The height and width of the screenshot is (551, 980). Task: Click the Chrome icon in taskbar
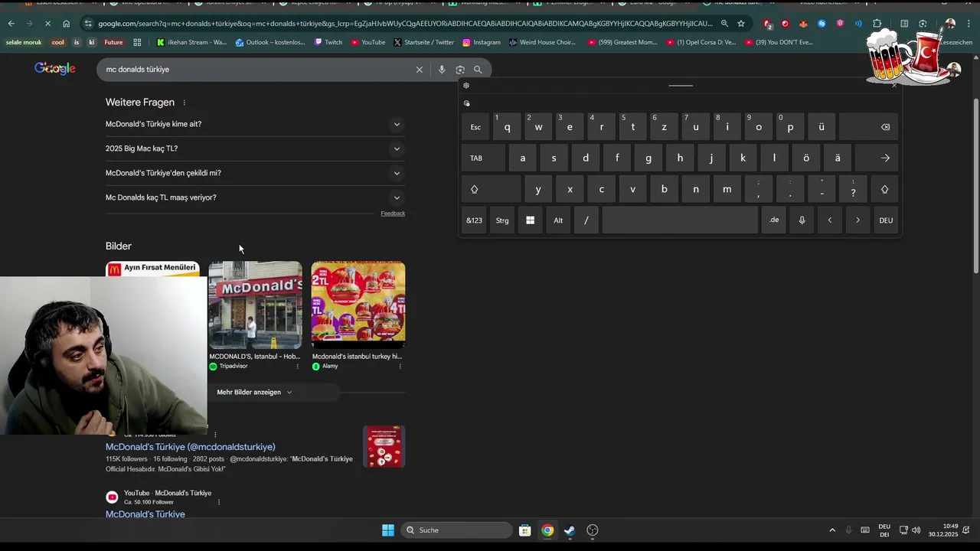(x=547, y=530)
